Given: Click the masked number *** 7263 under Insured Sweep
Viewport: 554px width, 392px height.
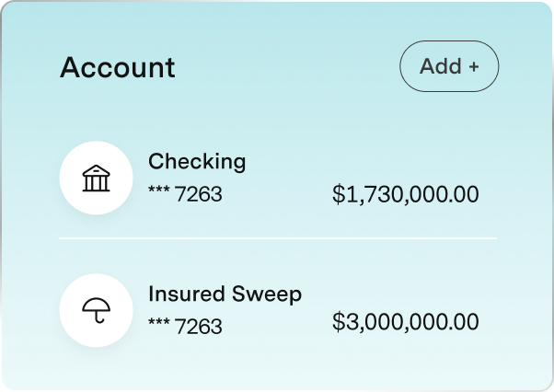Looking at the screenshot, I should pos(185,326).
